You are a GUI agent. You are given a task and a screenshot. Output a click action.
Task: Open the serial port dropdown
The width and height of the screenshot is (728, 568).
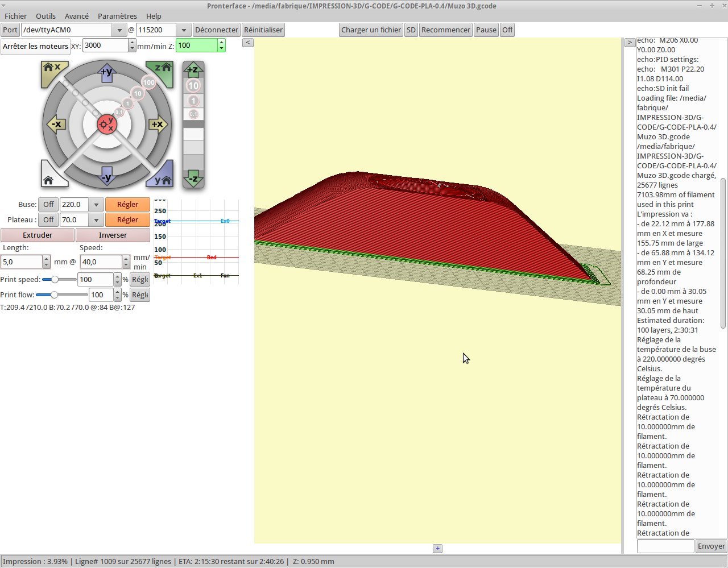[x=119, y=30]
